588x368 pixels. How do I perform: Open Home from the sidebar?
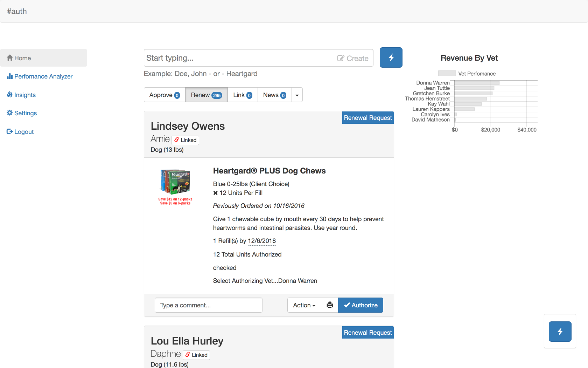click(x=23, y=58)
